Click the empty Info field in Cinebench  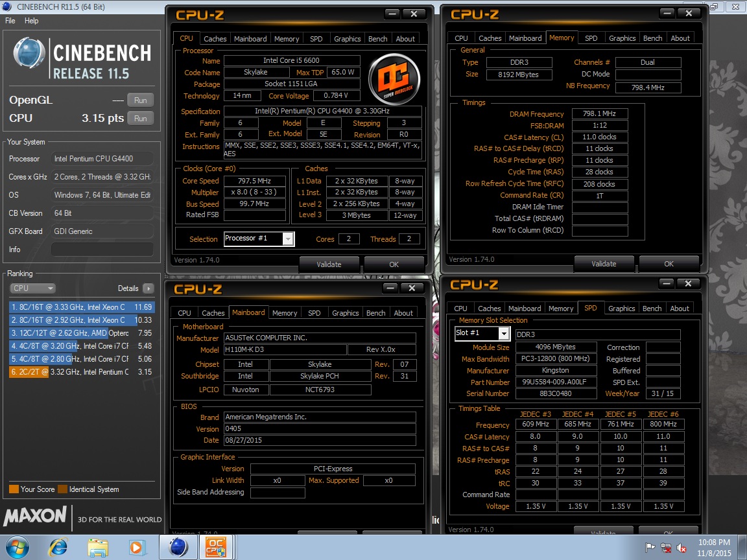click(102, 250)
